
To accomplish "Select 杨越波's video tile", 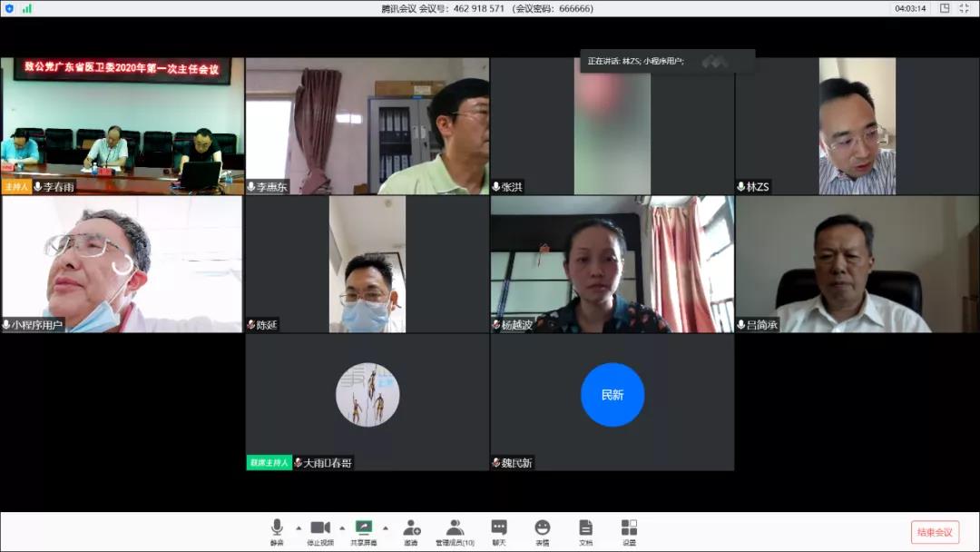I will click(x=612, y=264).
